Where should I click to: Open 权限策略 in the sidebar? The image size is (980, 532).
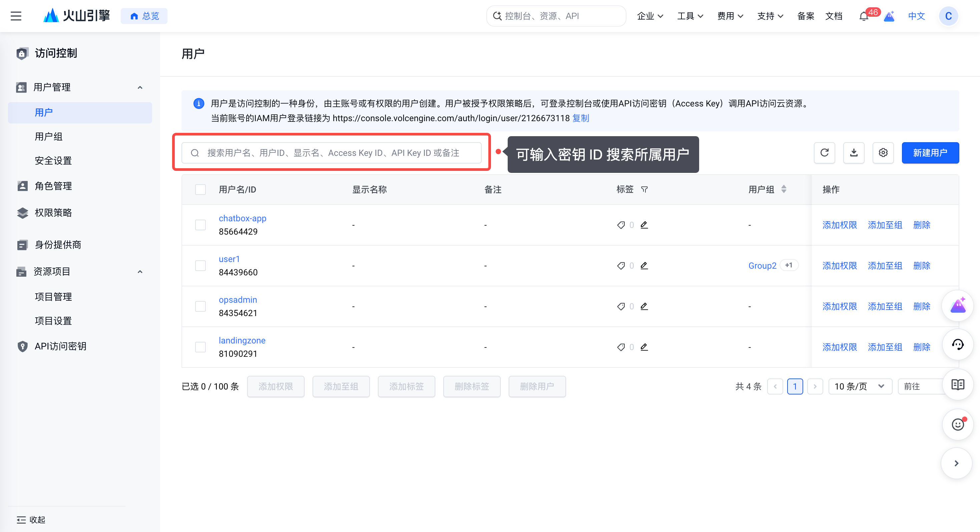(53, 213)
